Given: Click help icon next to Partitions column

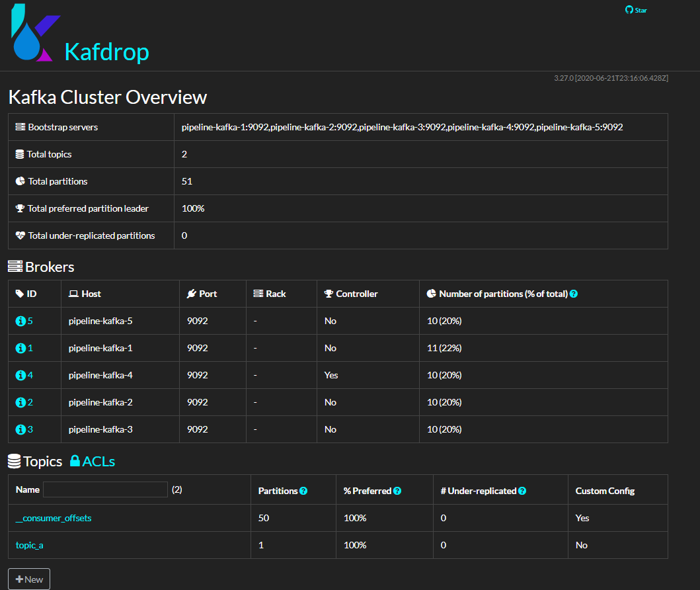Looking at the screenshot, I should [x=303, y=491].
